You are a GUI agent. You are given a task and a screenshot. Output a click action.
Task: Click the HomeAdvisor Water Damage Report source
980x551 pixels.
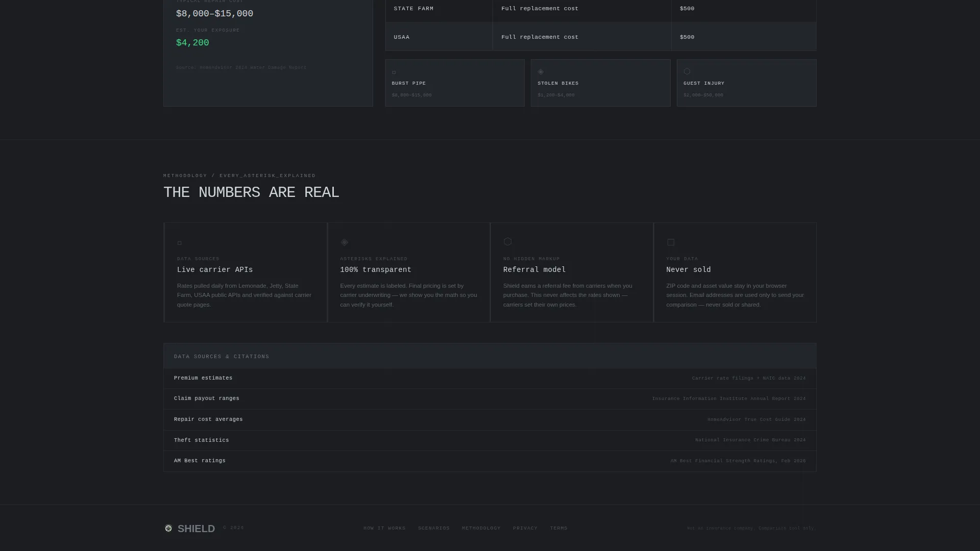click(241, 67)
